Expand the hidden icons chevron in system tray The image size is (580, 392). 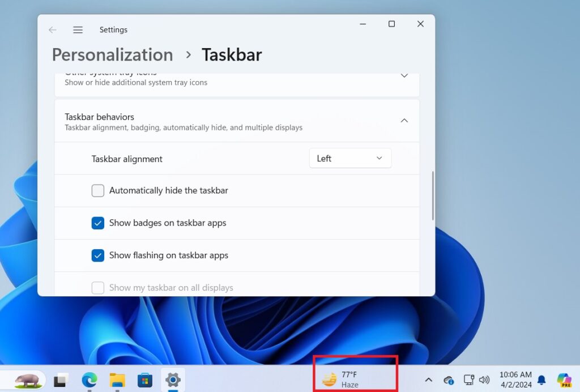429,380
